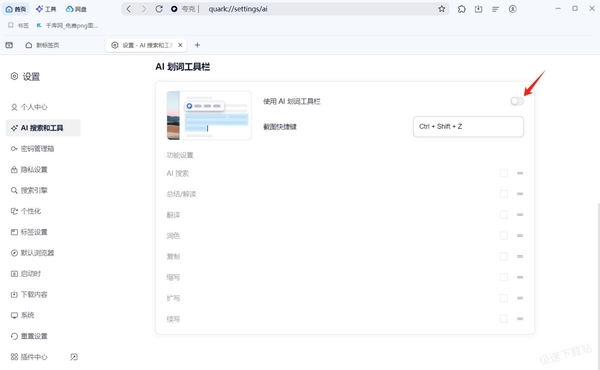The image size is (600, 370).
Task: Click the drag handle beside 总结/解读
Action: [520, 194]
